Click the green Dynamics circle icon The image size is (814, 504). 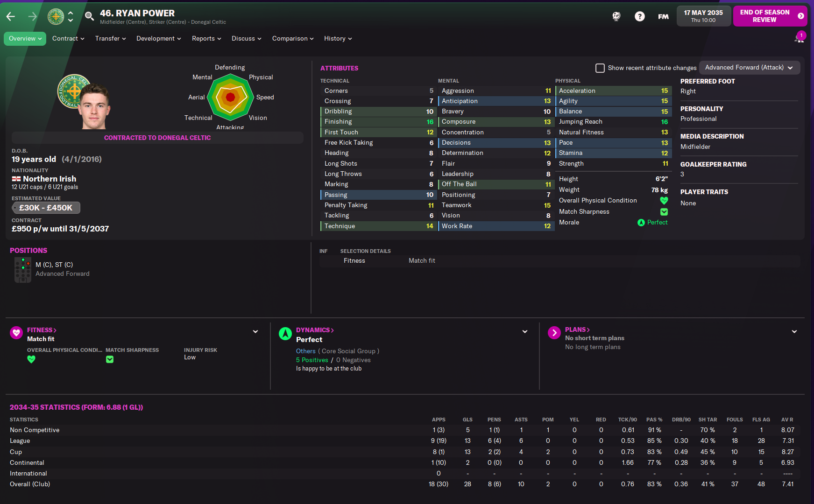click(x=285, y=334)
